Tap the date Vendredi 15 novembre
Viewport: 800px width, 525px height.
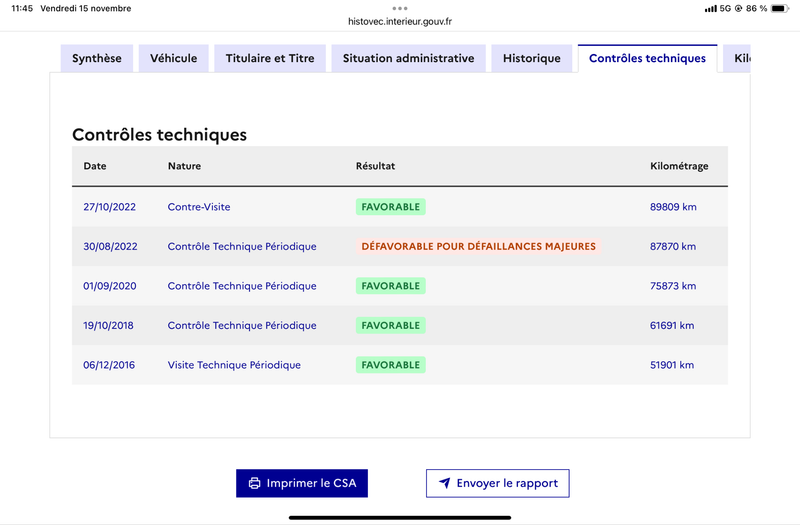pos(86,9)
